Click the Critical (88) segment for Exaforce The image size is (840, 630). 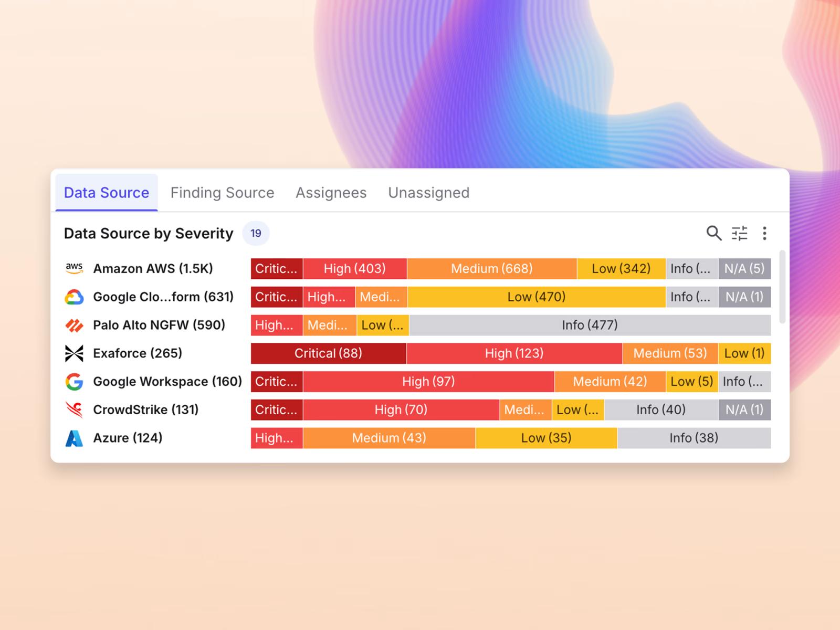coord(329,353)
